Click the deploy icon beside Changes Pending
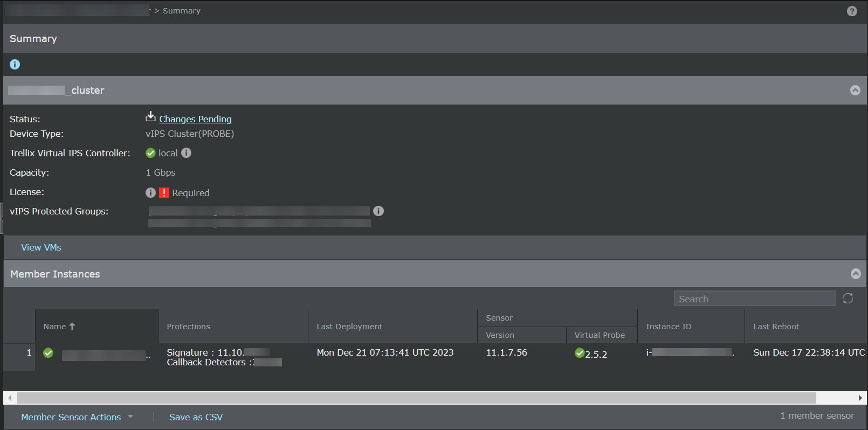Image resolution: width=868 pixels, height=430 pixels. pos(150,117)
